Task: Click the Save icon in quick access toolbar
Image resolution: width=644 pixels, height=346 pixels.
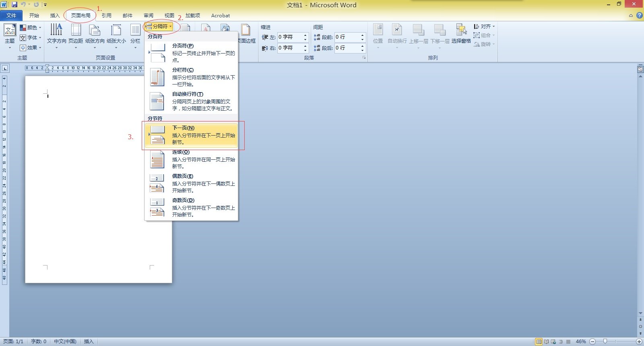Action: coord(14,4)
